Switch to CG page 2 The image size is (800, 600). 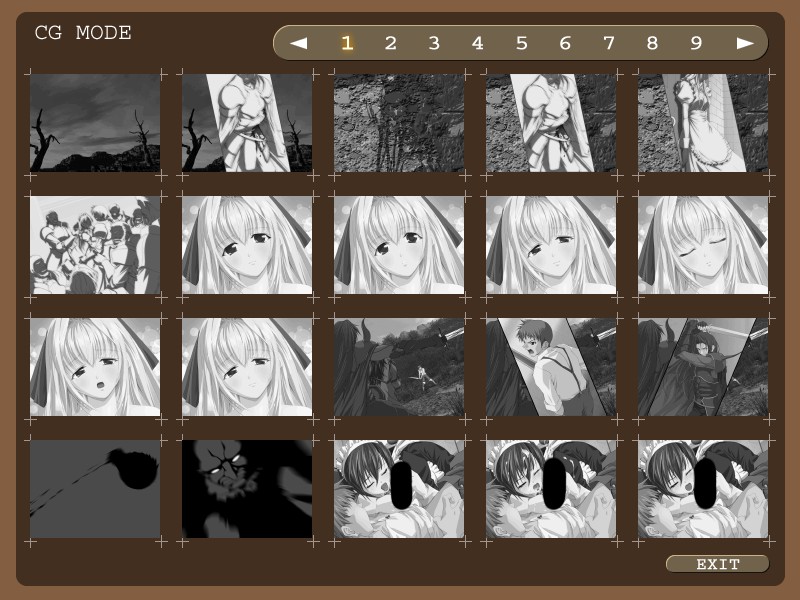(390, 43)
